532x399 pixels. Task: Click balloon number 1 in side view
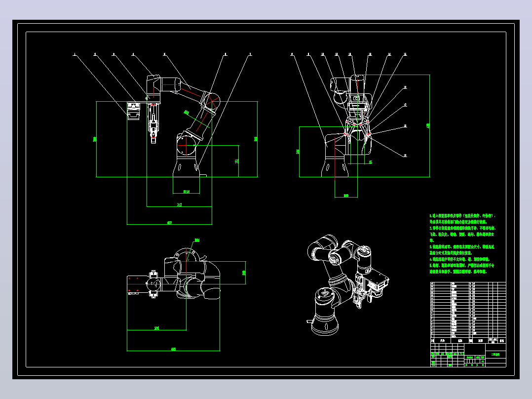(75, 54)
